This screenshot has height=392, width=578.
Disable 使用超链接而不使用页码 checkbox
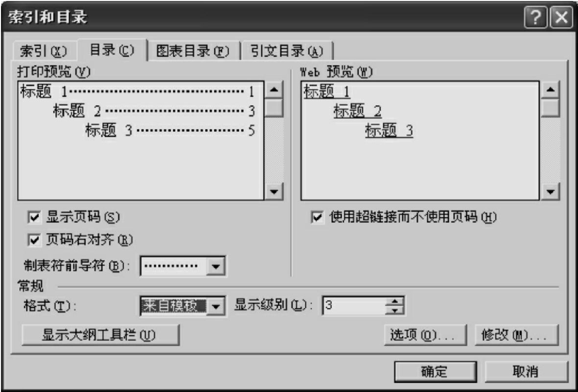pos(317,217)
